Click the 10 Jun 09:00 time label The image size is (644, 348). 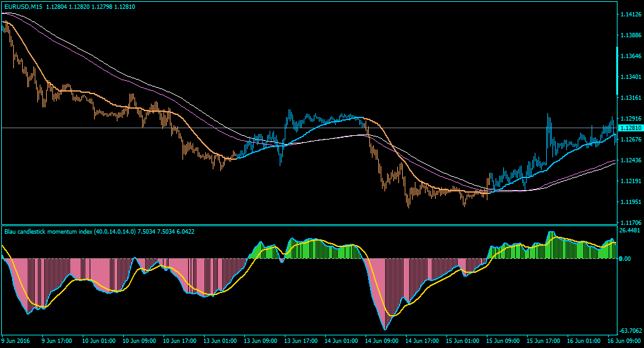[140, 340]
